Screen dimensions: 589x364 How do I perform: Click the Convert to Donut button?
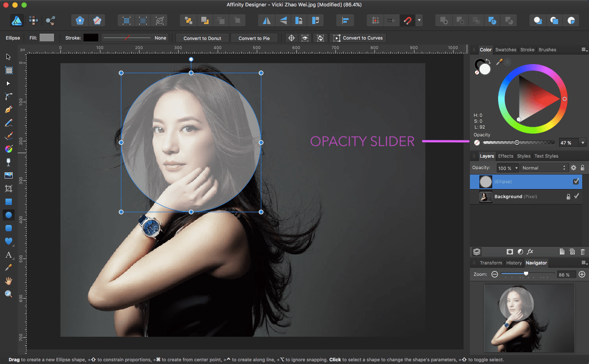[202, 38]
